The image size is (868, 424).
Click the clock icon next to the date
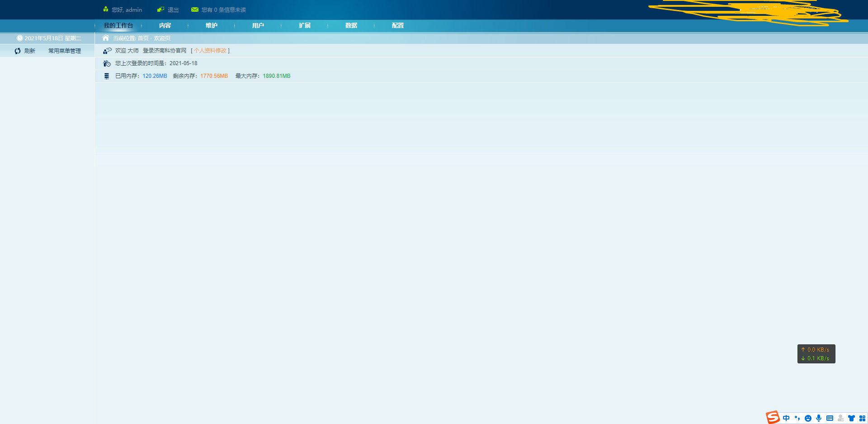tap(19, 38)
